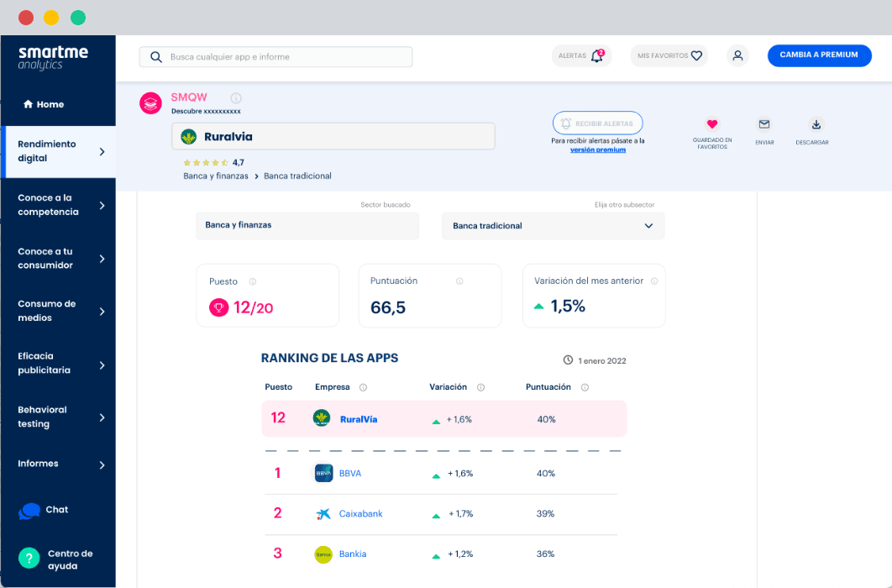The height and width of the screenshot is (588, 892).
Task: Expand Rendimiento digital sidebar section
Action: 102,152
